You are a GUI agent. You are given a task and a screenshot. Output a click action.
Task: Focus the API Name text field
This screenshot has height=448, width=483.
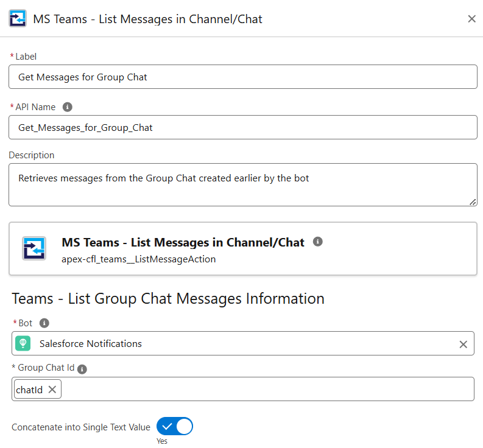[243, 127]
